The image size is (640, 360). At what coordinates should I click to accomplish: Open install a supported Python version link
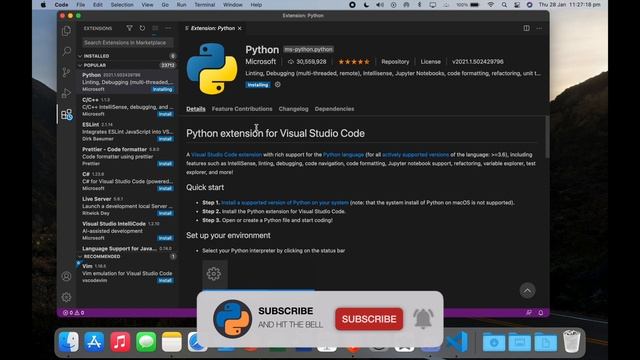pyautogui.click(x=285, y=202)
